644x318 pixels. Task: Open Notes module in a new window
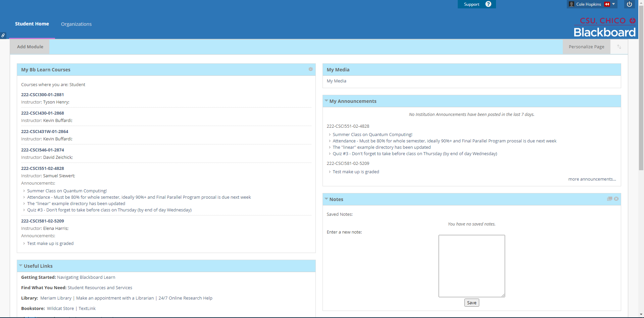(x=609, y=198)
